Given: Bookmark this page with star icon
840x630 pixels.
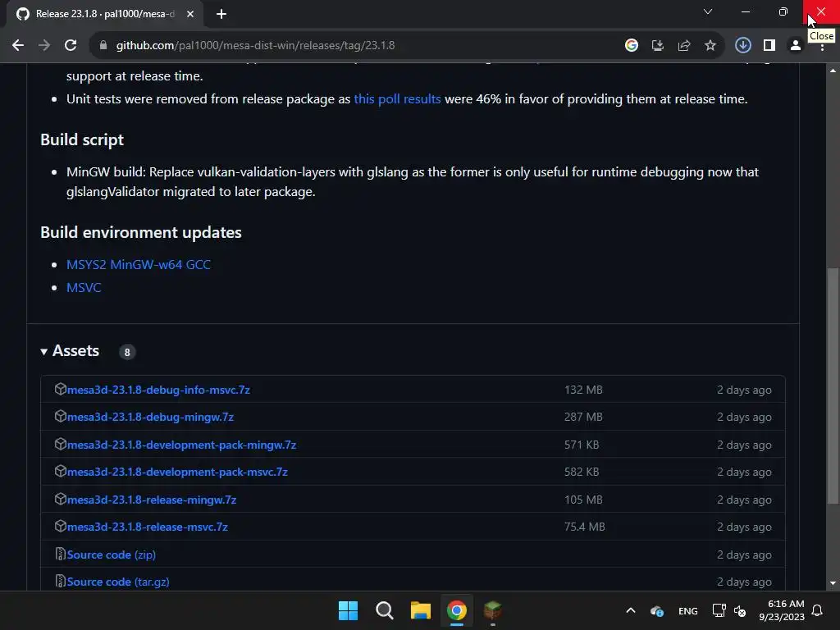Looking at the screenshot, I should click(x=710, y=46).
